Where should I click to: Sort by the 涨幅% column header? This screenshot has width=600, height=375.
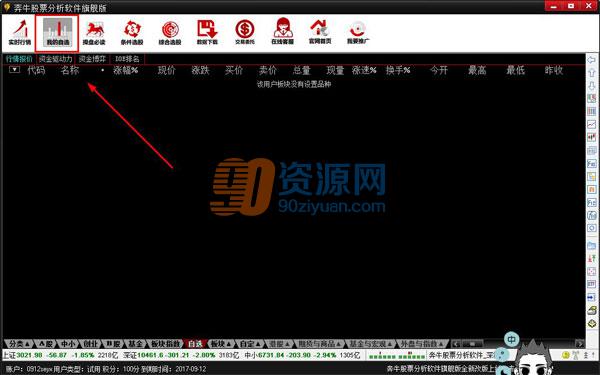126,70
